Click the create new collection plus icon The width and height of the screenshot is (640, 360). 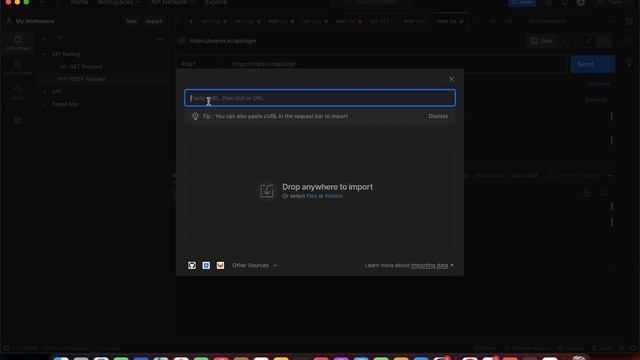point(45,39)
